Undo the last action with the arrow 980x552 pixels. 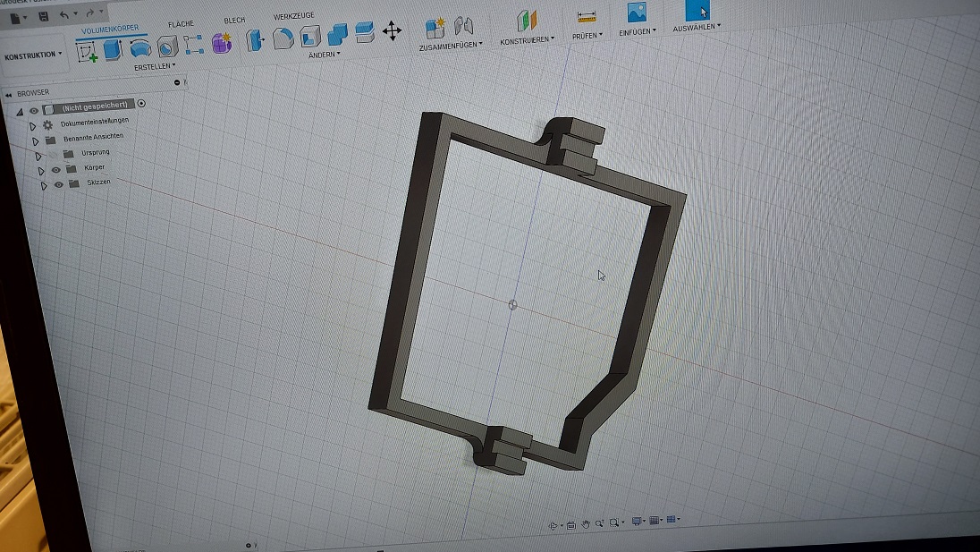(x=63, y=14)
